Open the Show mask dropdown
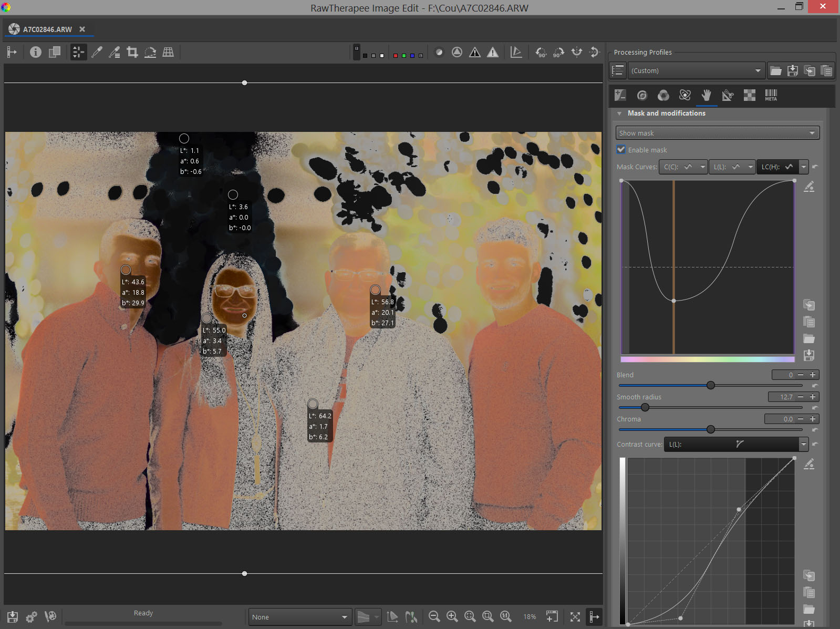 click(717, 133)
